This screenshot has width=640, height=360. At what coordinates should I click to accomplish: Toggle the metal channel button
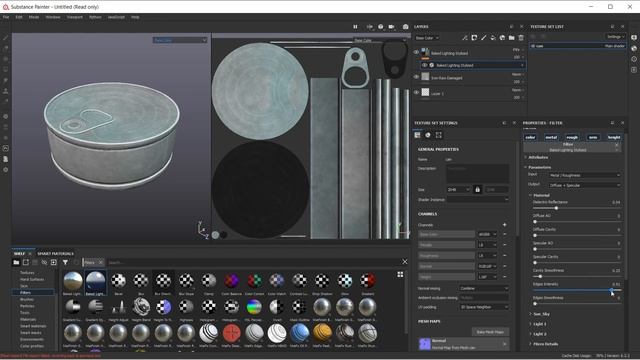tap(551, 138)
